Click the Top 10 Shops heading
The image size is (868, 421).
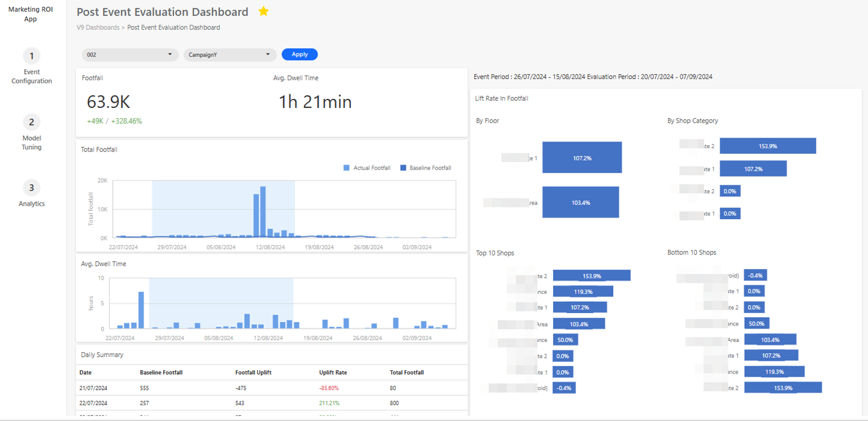[495, 253]
